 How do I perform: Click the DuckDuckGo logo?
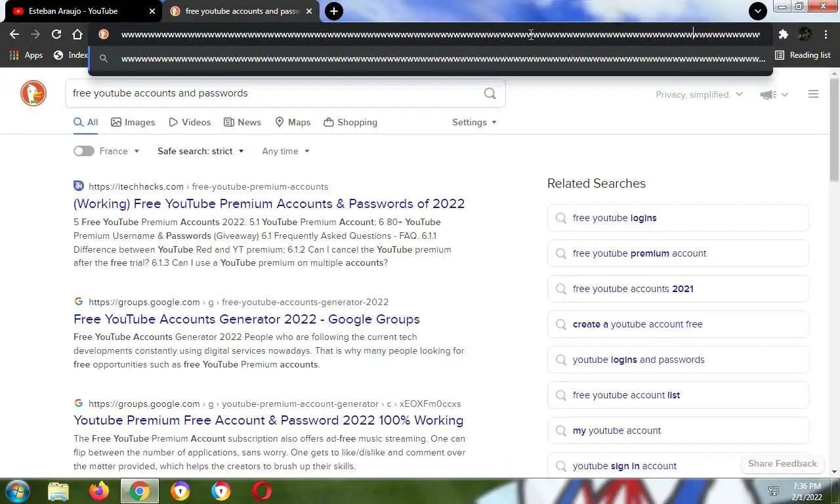(x=33, y=94)
